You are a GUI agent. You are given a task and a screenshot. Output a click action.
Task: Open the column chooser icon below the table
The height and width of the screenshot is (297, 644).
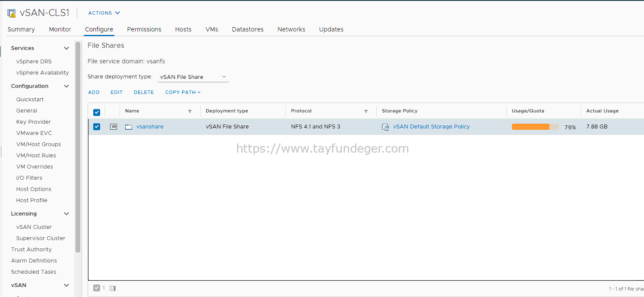tap(113, 288)
